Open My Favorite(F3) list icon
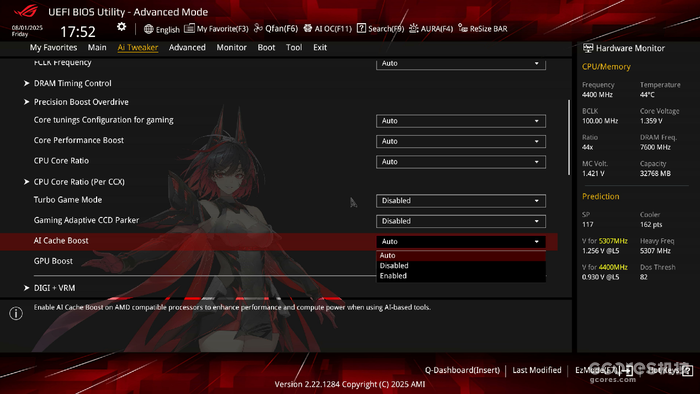 coord(189,29)
